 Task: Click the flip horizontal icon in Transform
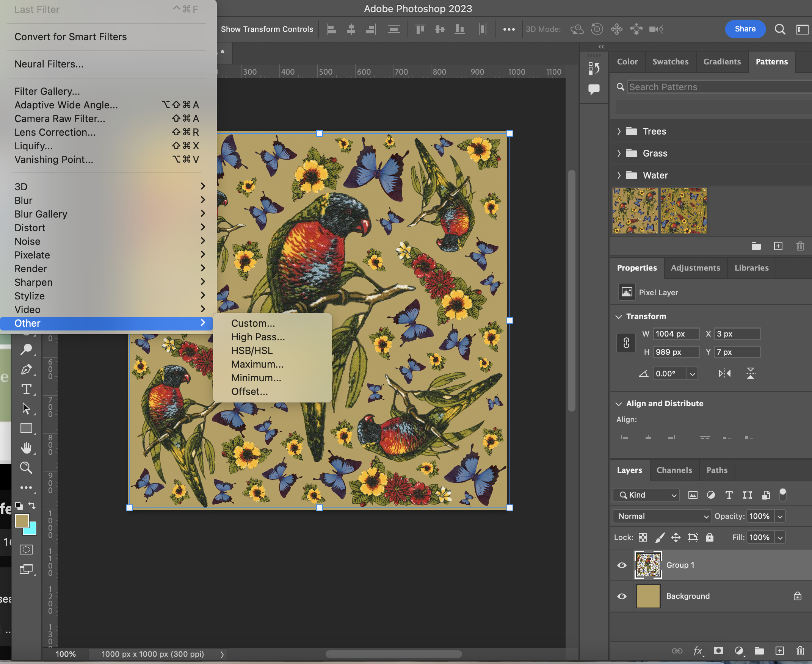coord(724,373)
